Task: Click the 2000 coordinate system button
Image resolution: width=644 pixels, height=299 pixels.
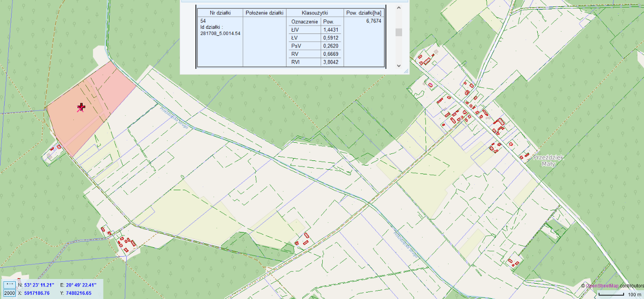Action: click(x=9, y=293)
